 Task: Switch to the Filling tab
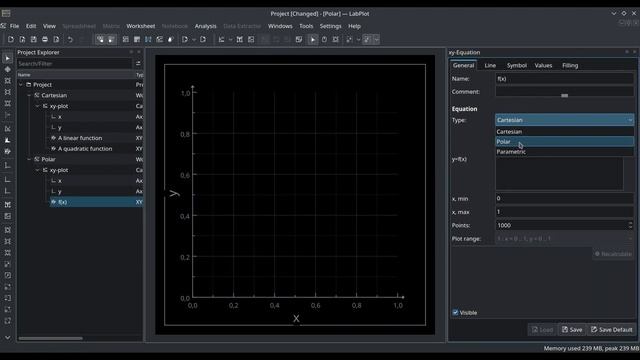pos(570,65)
